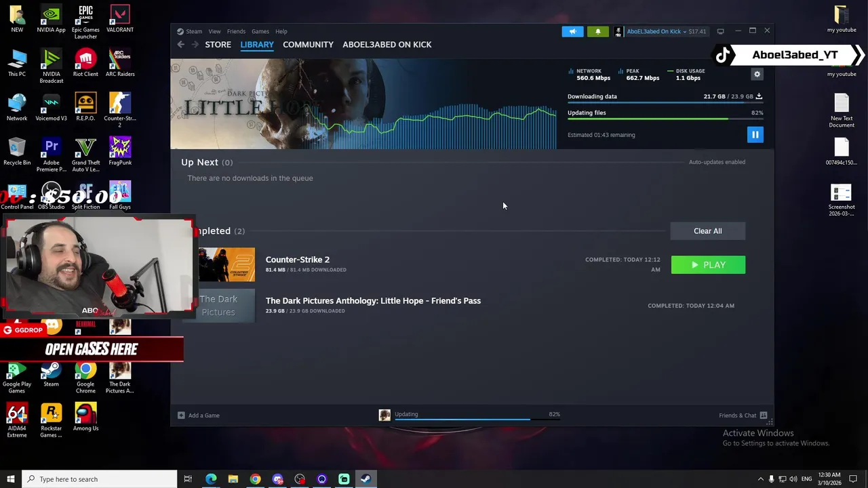
Task: Open the Recycle Bin desktop icon
Action: (17, 152)
